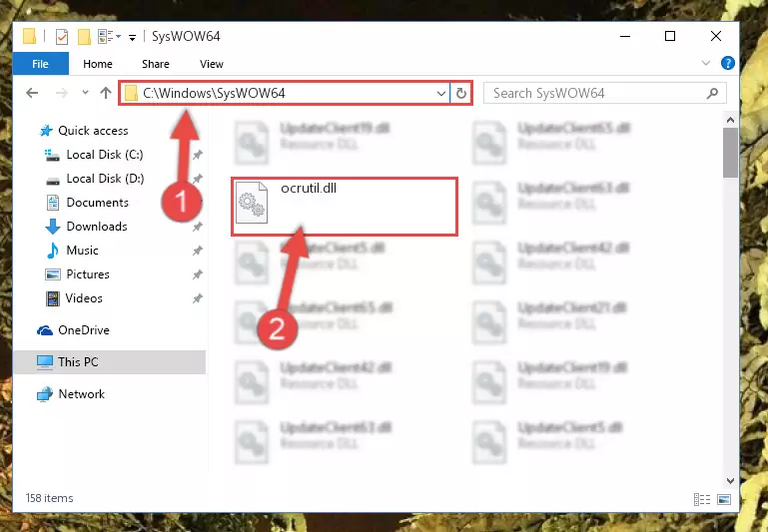Open Pictures in the sidebar

tap(88, 274)
